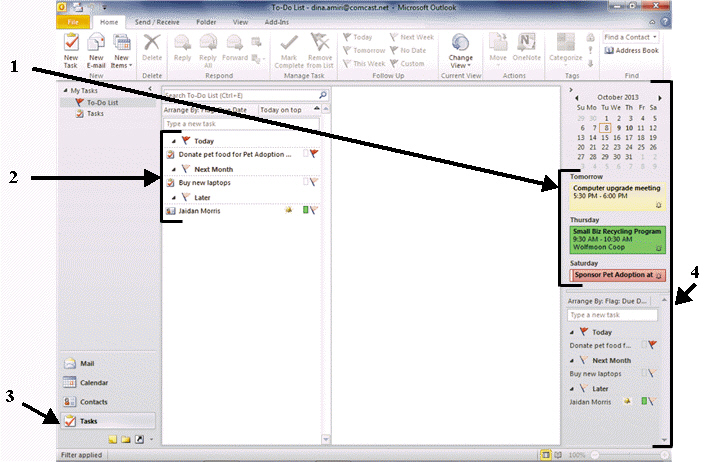Screen dimensions: 704x462
Task: Set follow up flag to Tomorrow
Action: coord(364,50)
